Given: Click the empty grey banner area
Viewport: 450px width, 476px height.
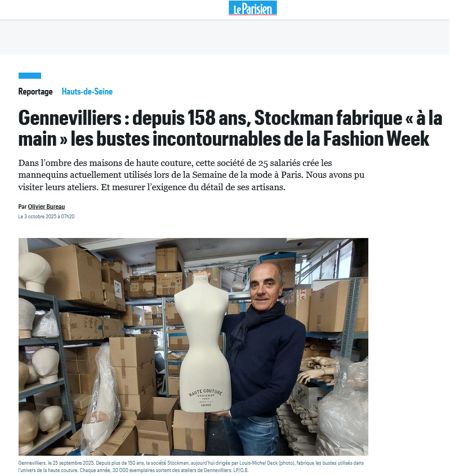Looking at the screenshot, I should click(225, 38).
